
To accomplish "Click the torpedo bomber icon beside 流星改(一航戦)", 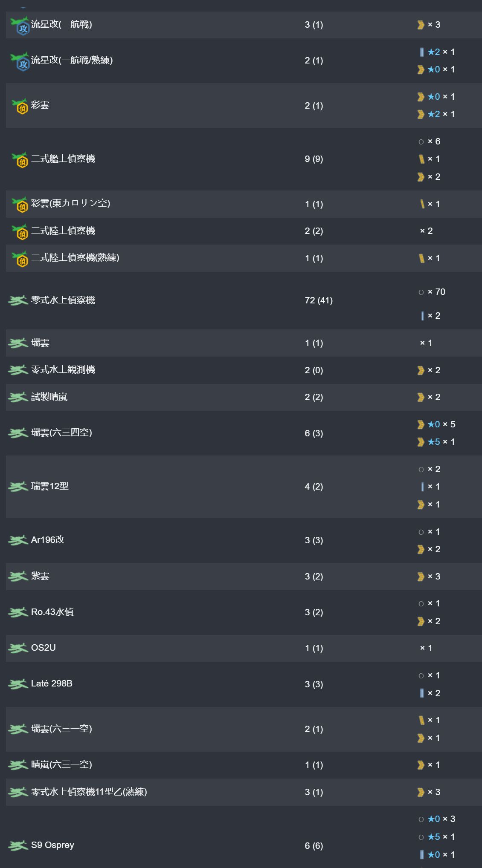I will [20, 25].
